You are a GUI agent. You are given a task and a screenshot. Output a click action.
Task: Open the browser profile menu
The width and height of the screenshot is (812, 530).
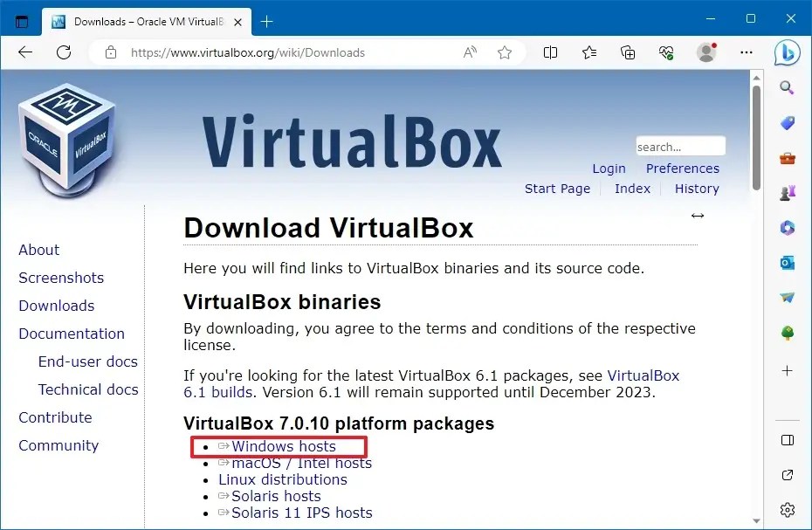coord(706,52)
